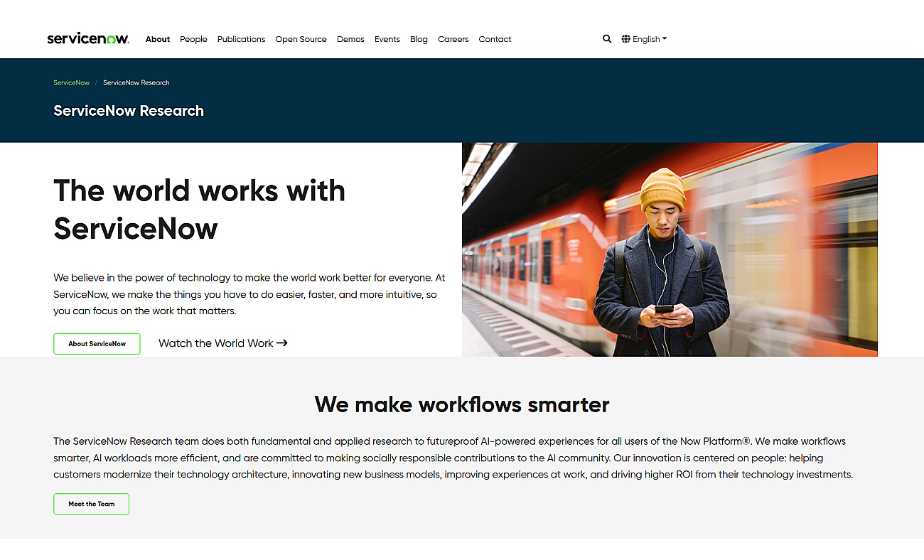This screenshot has height=560, width=924.
Task: Select Open Source in the navigation
Action: coord(301,39)
